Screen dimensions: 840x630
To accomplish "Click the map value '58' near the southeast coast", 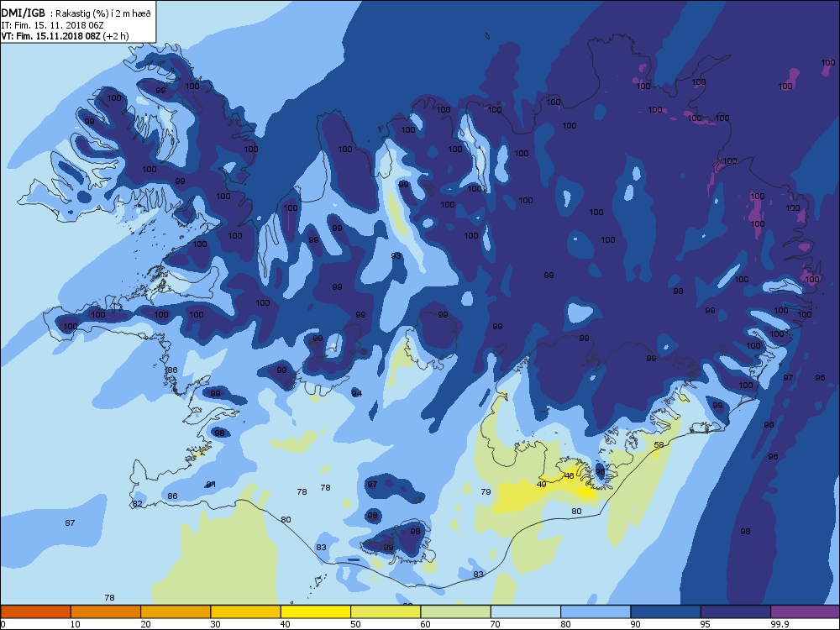I will [x=659, y=444].
